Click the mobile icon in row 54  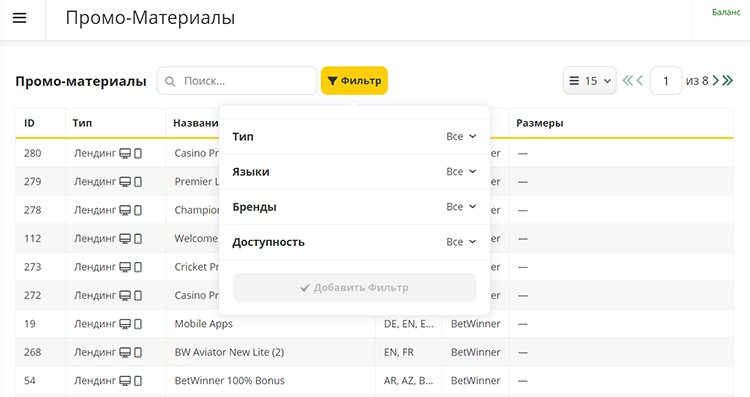pyautogui.click(x=138, y=381)
